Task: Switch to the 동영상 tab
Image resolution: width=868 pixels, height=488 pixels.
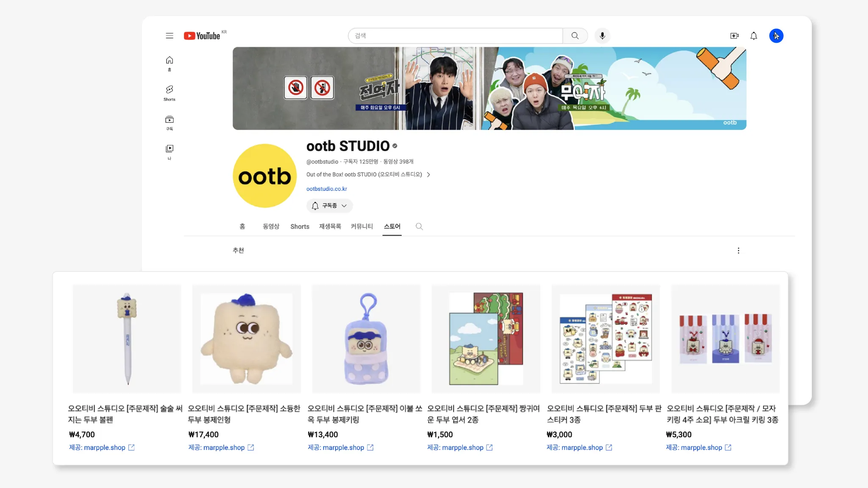Action: tap(271, 226)
